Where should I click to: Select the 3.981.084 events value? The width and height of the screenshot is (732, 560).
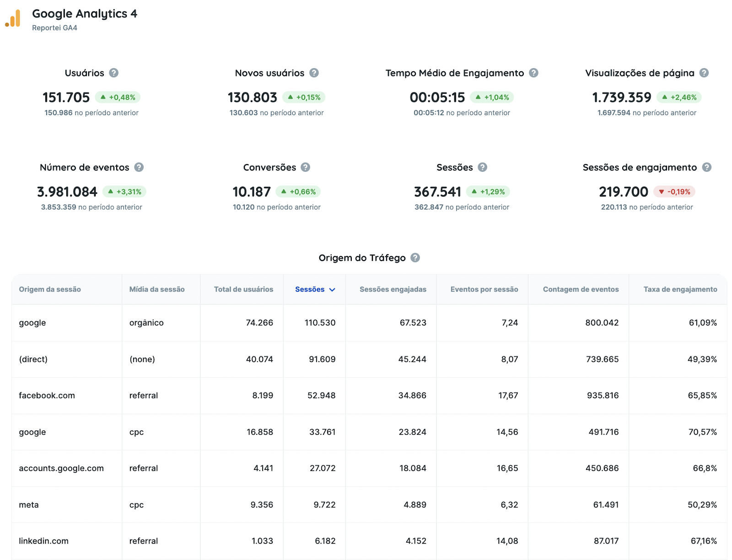coord(67,192)
